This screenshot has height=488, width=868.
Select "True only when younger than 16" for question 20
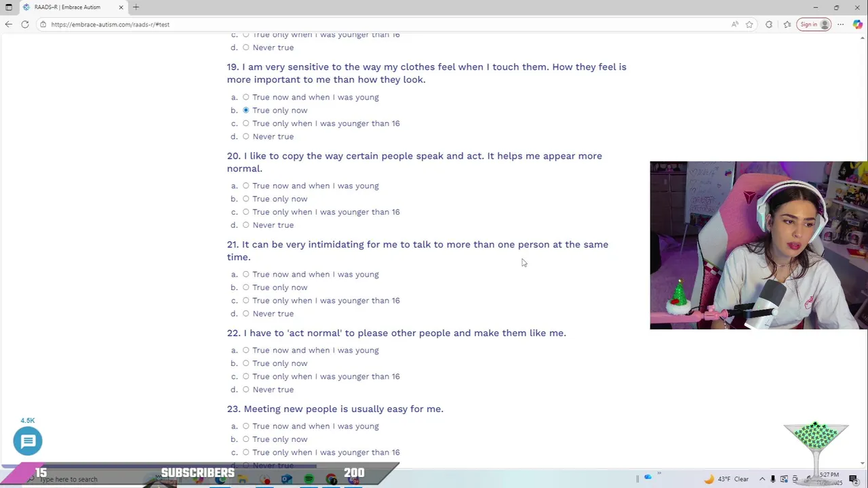click(x=246, y=212)
